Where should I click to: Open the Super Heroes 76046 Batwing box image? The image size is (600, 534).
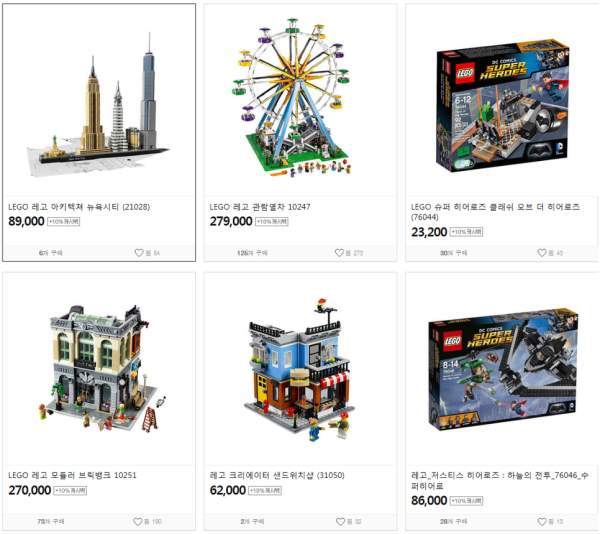(x=503, y=370)
